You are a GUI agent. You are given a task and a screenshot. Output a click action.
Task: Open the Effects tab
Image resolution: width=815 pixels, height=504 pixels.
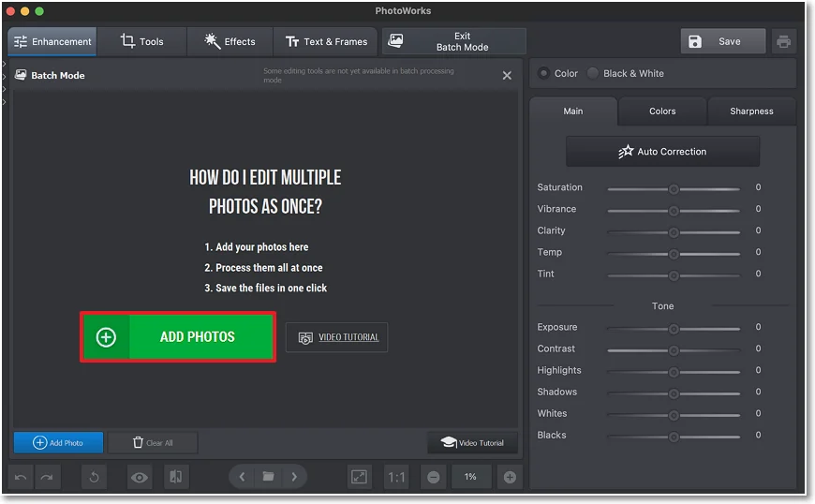point(230,41)
